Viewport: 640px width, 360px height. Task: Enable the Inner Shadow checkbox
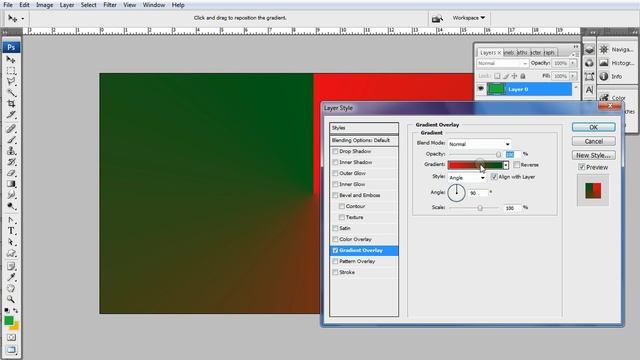pyautogui.click(x=335, y=162)
